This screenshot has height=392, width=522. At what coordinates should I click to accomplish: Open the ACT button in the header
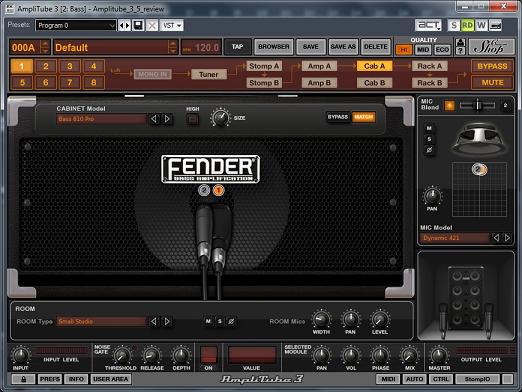[428, 25]
